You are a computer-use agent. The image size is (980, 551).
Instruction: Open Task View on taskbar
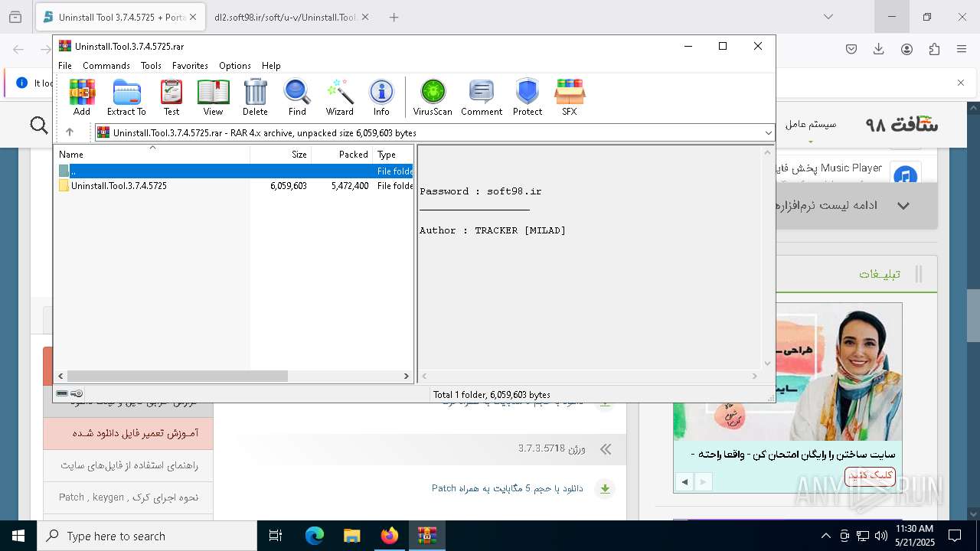pyautogui.click(x=276, y=536)
